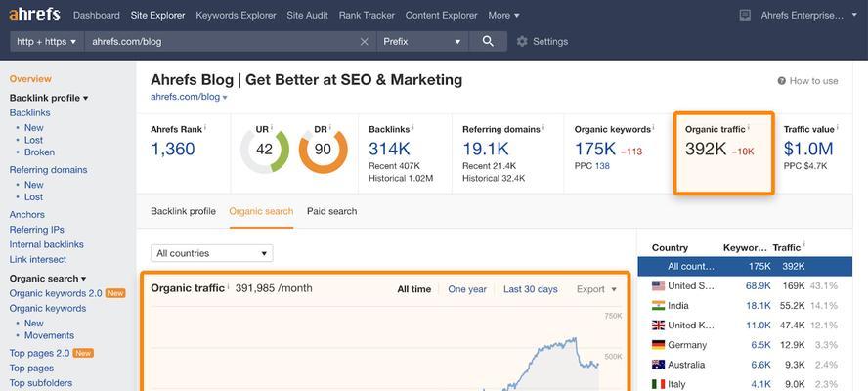
Task: Open Top subfolders in the sidebar
Action: 41,383
